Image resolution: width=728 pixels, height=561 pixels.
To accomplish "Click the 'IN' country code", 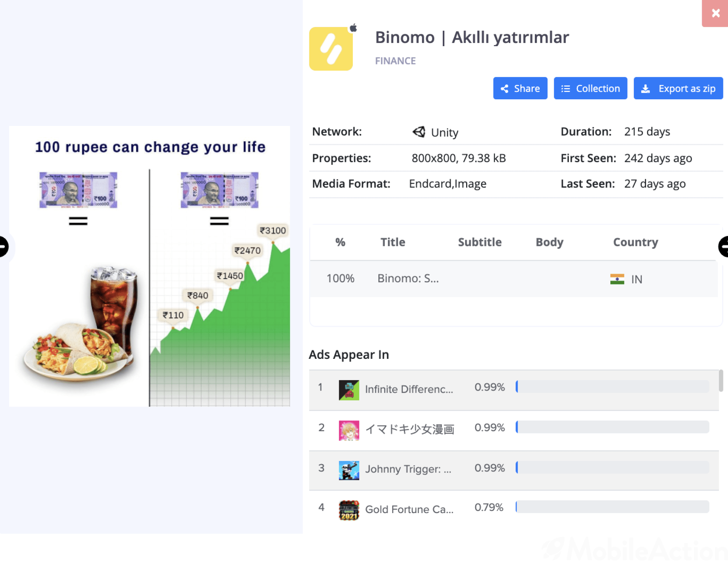I will pyautogui.click(x=637, y=279).
